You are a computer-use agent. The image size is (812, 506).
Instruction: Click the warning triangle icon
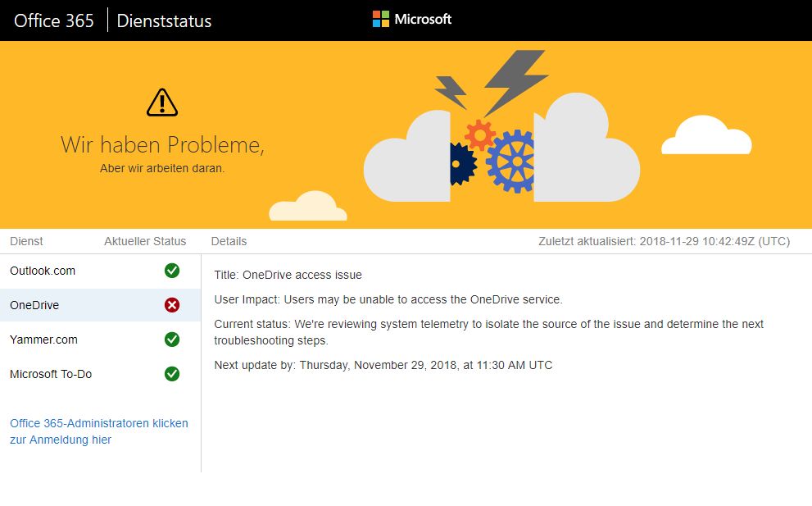162,103
